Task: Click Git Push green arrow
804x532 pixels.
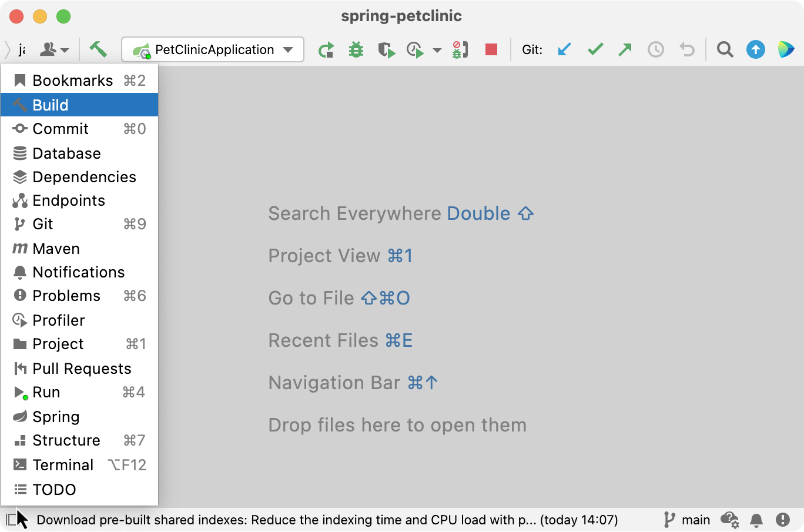Action: (625, 49)
